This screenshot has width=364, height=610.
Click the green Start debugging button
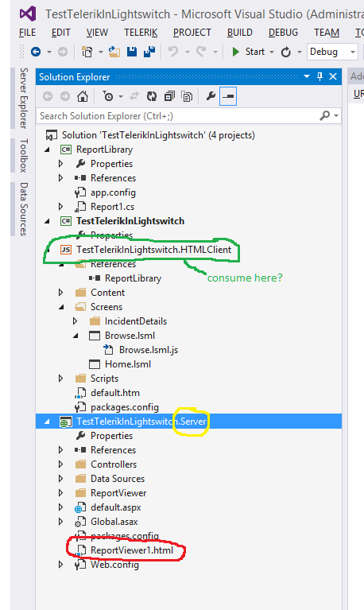(248, 52)
